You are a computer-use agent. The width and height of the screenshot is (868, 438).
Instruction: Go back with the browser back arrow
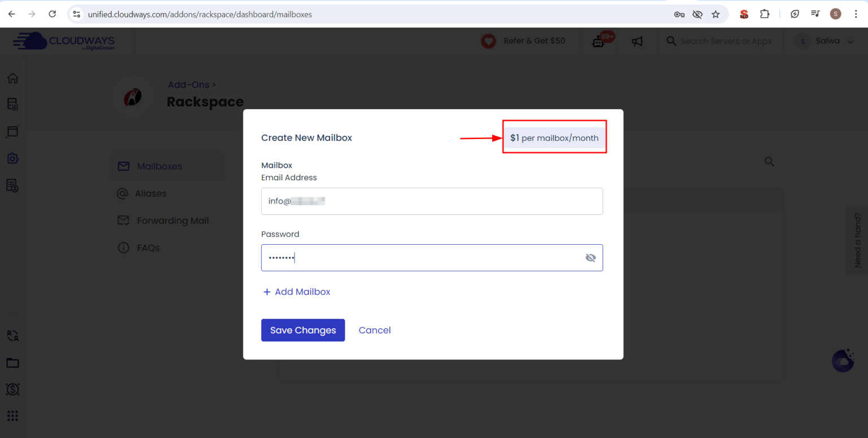11,14
